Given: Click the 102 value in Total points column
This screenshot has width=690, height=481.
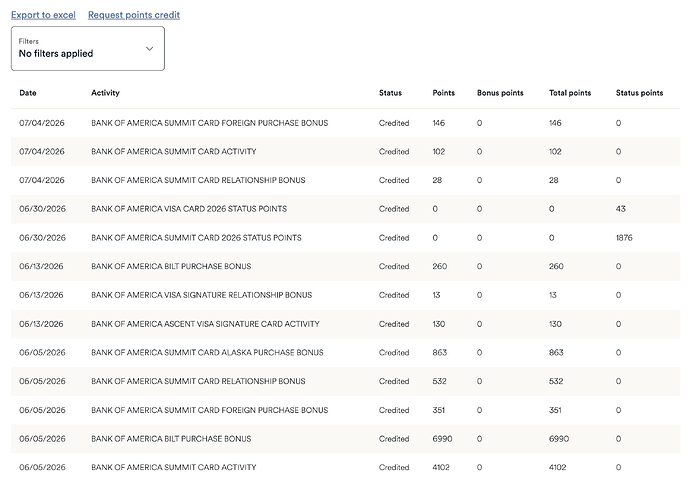Looking at the screenshot, I should [x=555, y=152].
